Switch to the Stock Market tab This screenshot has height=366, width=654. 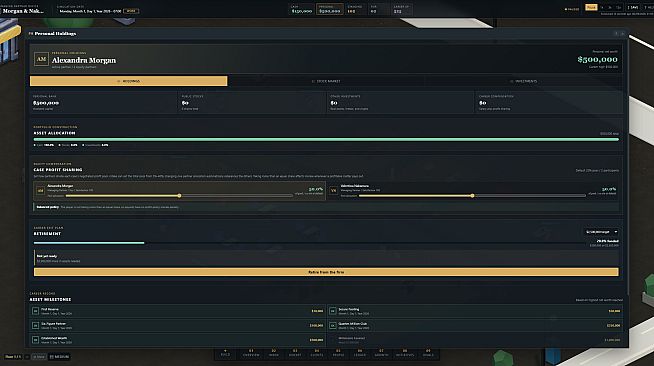coord(326,81)
